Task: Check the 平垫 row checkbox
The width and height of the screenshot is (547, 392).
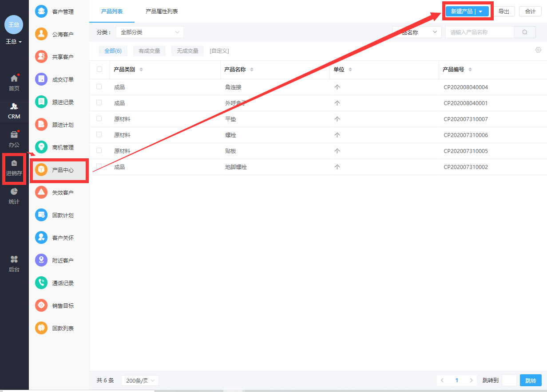Action: tap(99, 118)
